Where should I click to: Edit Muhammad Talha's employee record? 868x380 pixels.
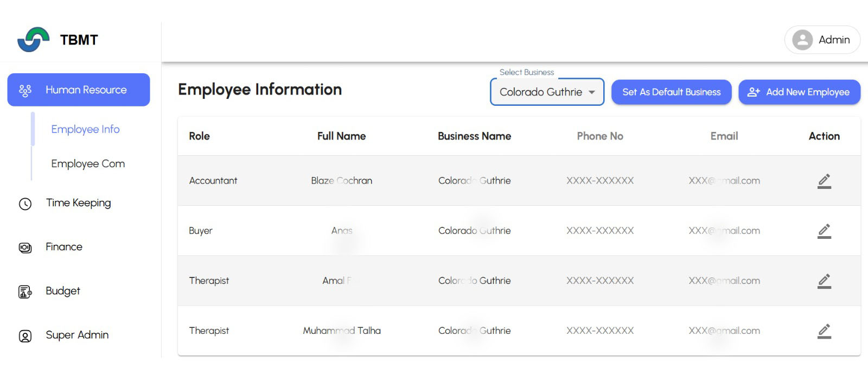(824, 331)
